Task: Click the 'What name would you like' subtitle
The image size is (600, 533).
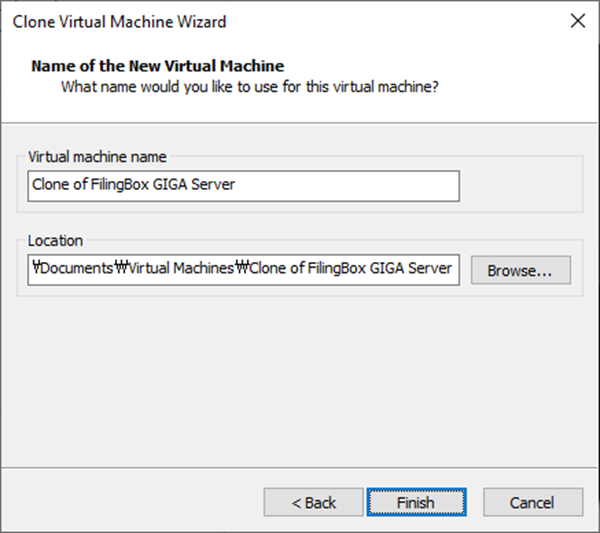Action: 250,87
